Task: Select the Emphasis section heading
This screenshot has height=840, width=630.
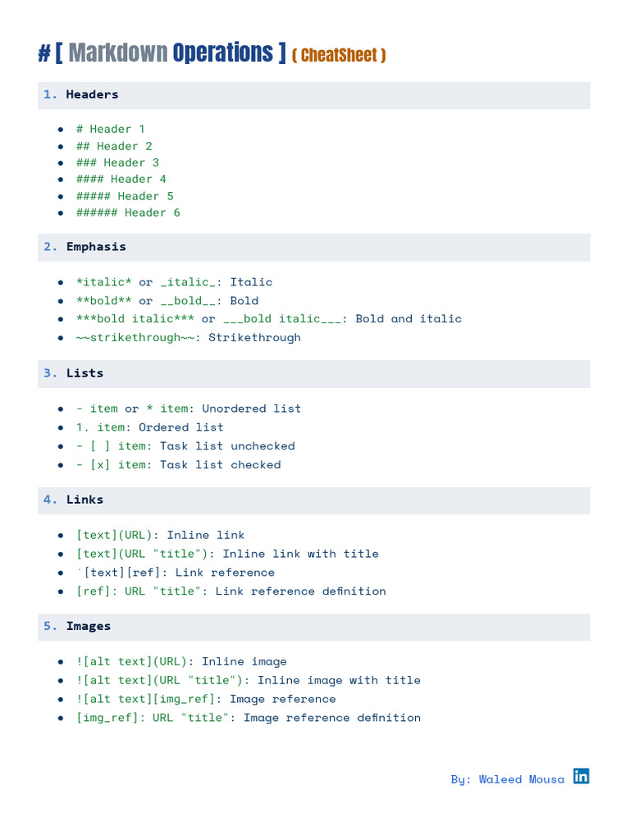Action: [x=96, y=247]
